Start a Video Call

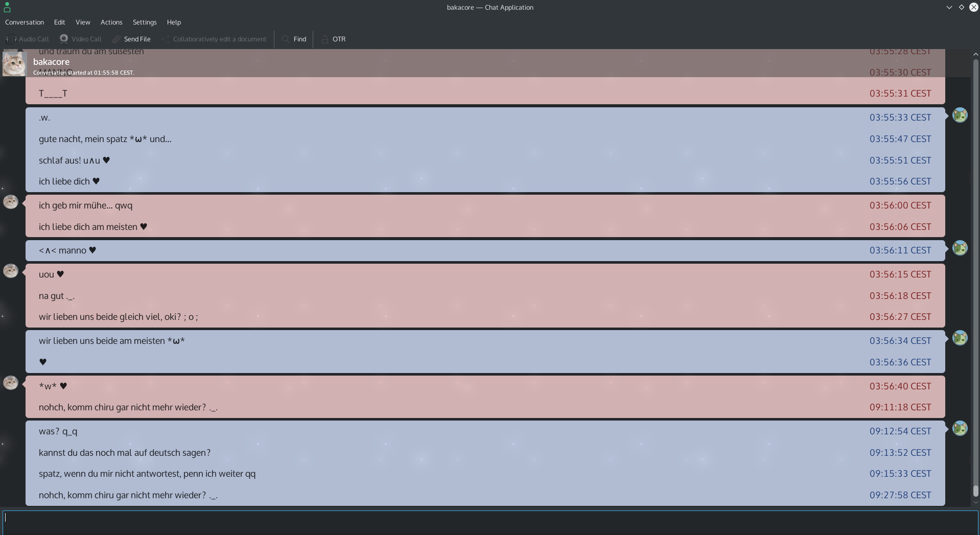click(81, 39)
